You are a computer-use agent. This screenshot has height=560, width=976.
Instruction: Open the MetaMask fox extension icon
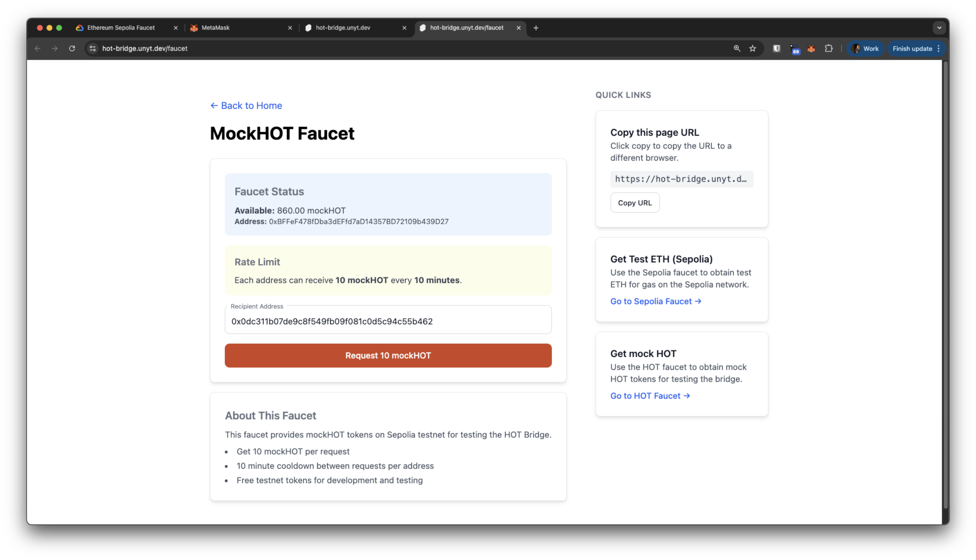click(x=811, y=48)
